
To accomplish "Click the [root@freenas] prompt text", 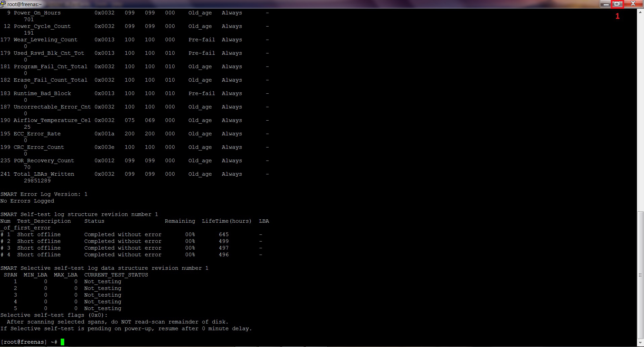I will 24,342.
